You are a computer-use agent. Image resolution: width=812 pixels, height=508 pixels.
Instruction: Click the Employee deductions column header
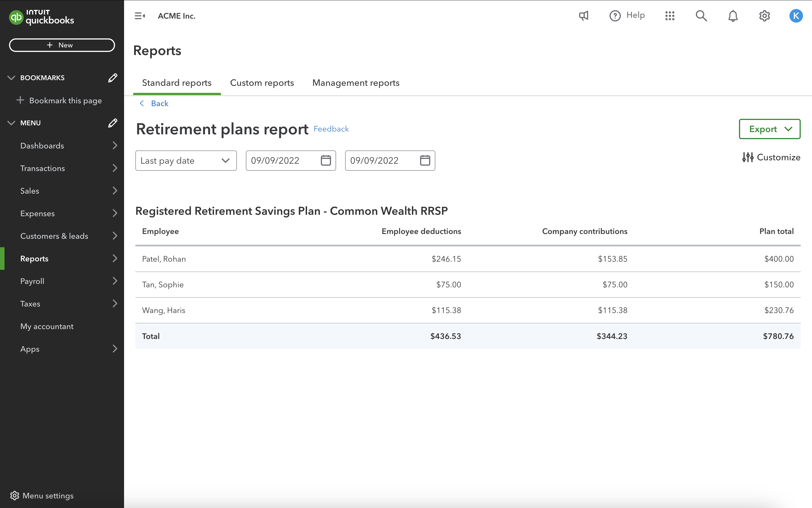[421, 231]
